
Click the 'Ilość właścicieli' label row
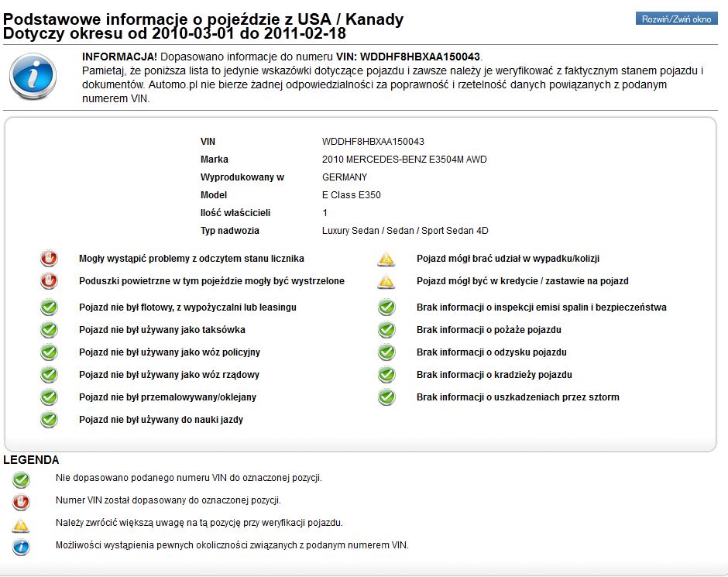tap(235, 213)
